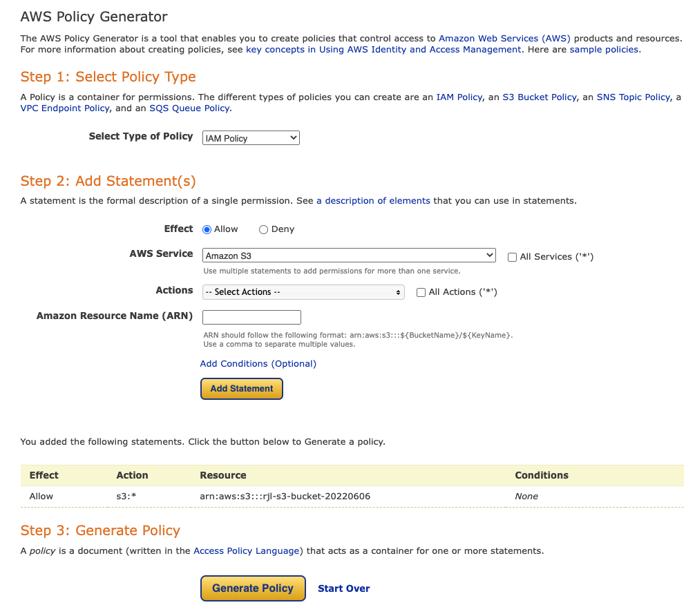Open the Select Type of Policy dropdown

coord(250,137)
